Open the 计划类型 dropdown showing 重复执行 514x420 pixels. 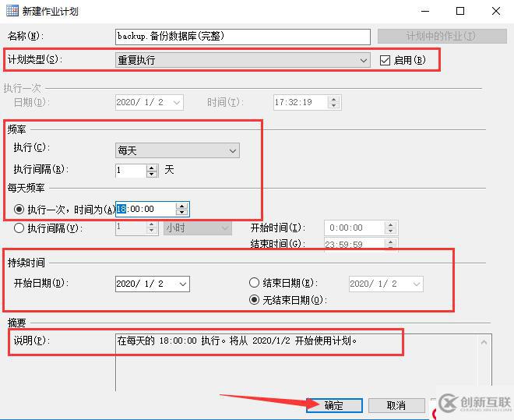(x=243, y=60)
